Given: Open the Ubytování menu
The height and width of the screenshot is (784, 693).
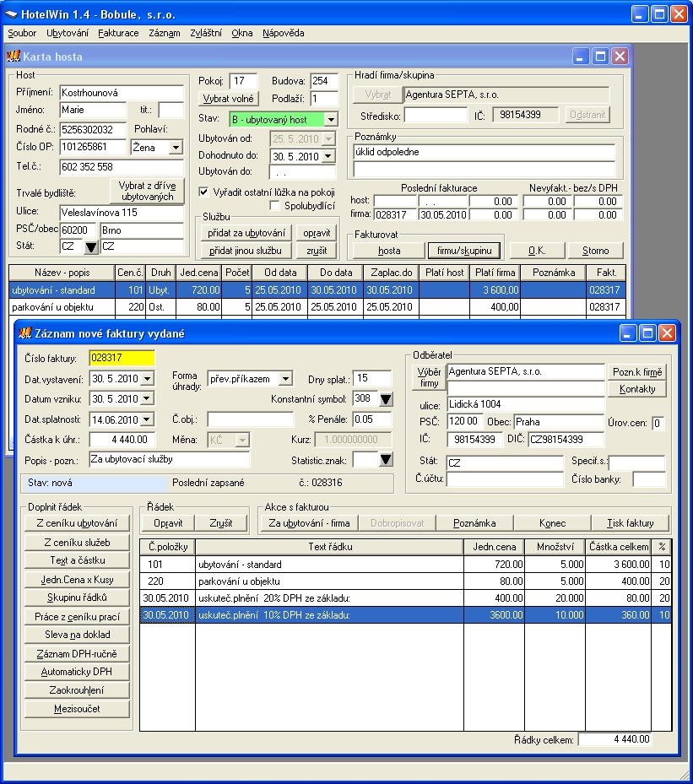Looking at the screenshot, I should point(68,33).
